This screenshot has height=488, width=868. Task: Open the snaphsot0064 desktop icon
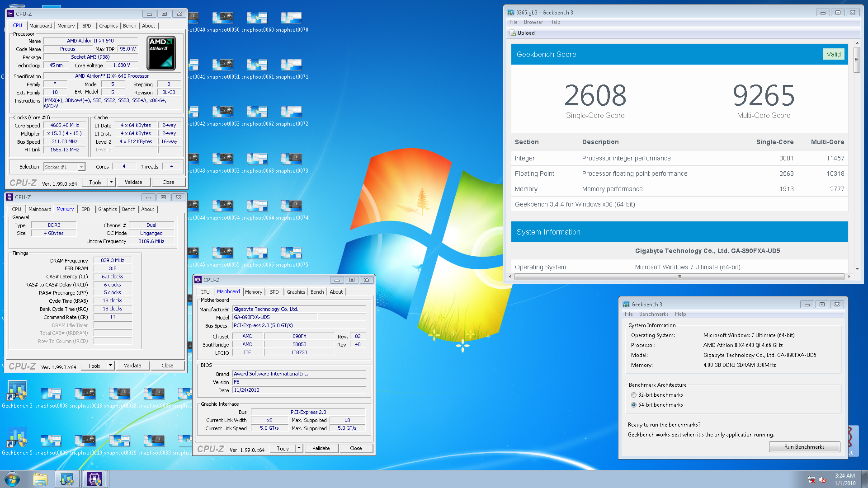pos(258,211)
